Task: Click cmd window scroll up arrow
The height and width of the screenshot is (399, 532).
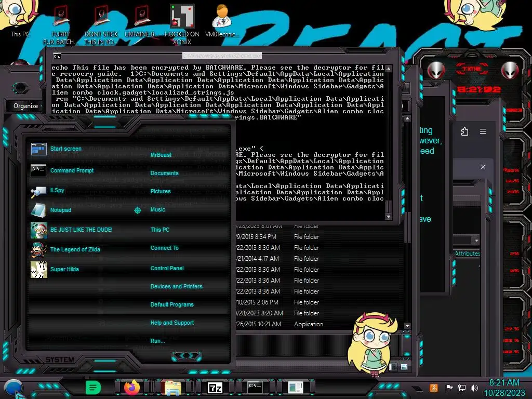Action: click(388, 69)
